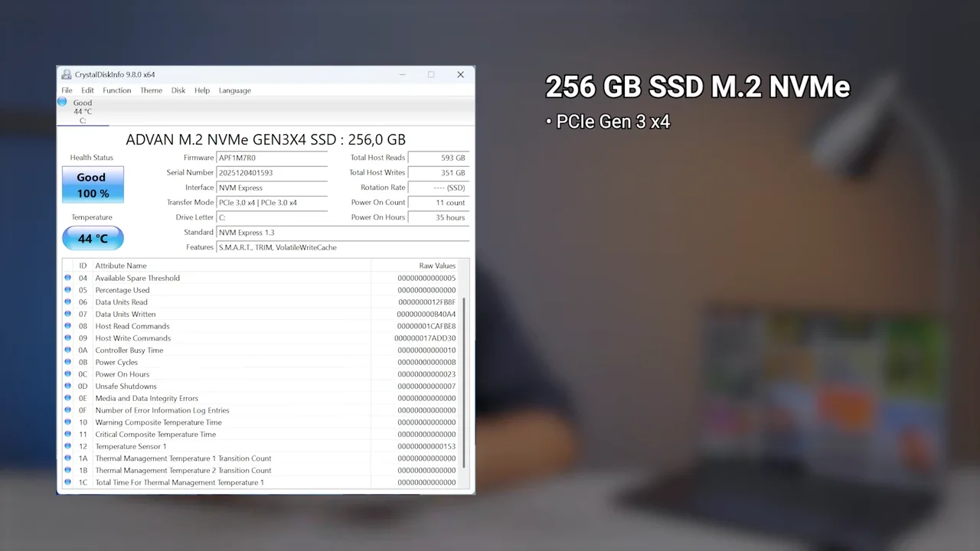
Task: Click the status orb beside Host Write Commands
Action: [x=67, y=338]
